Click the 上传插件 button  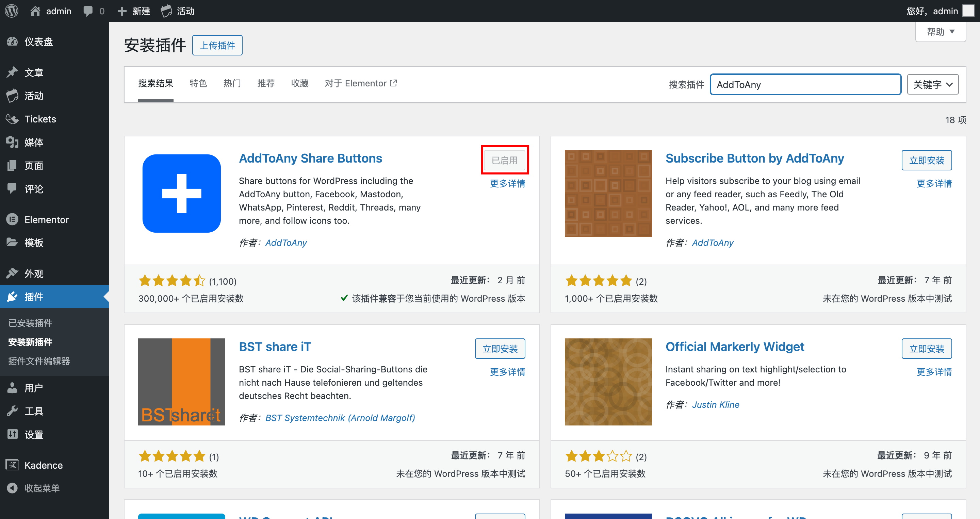217,45
